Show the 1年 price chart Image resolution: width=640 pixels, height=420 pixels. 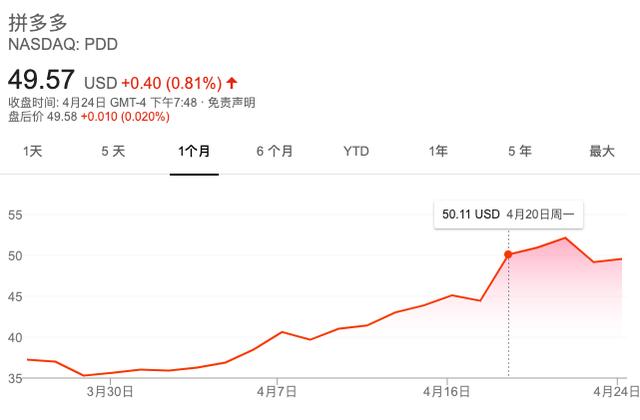point(438,151)
